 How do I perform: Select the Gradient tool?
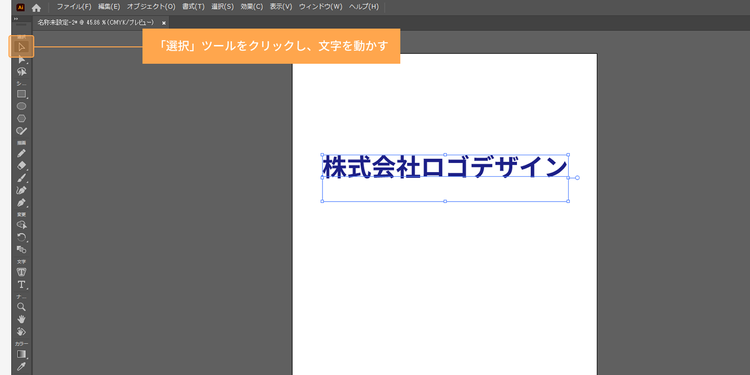coord(22,354)
